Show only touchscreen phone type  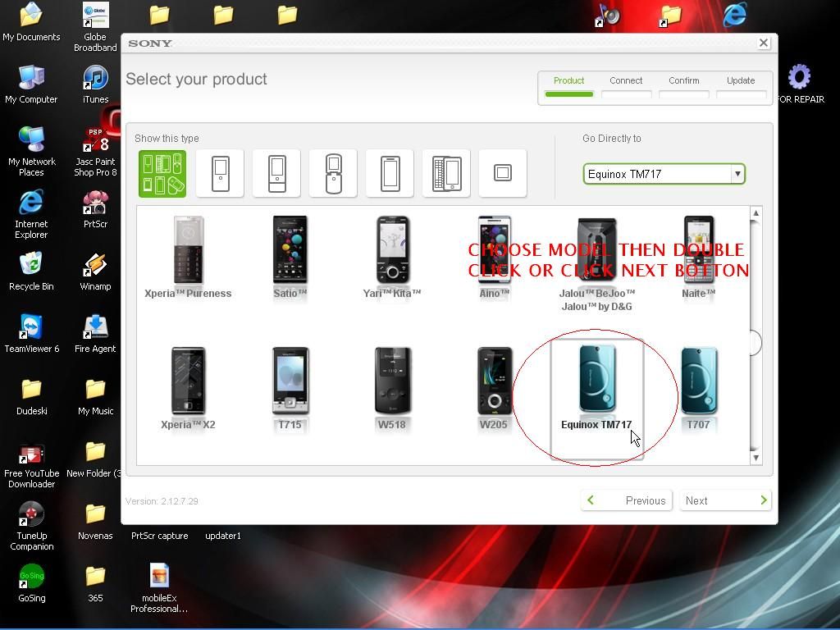click(390, 173)
